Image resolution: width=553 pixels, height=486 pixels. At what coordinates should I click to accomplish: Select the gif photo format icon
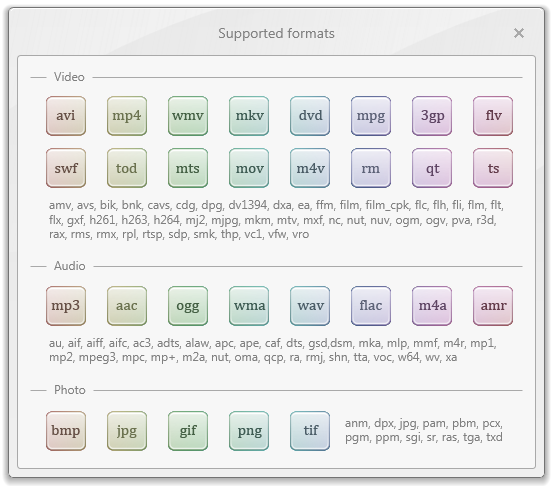(x=188, y=431)
